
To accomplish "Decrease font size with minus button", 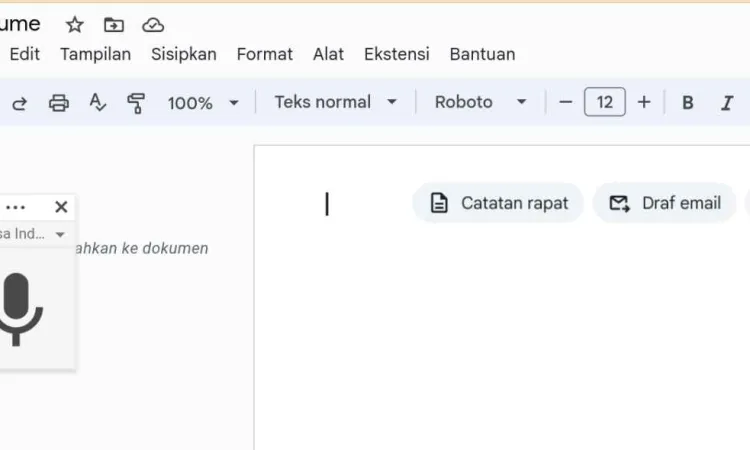I will click(565, 102).
